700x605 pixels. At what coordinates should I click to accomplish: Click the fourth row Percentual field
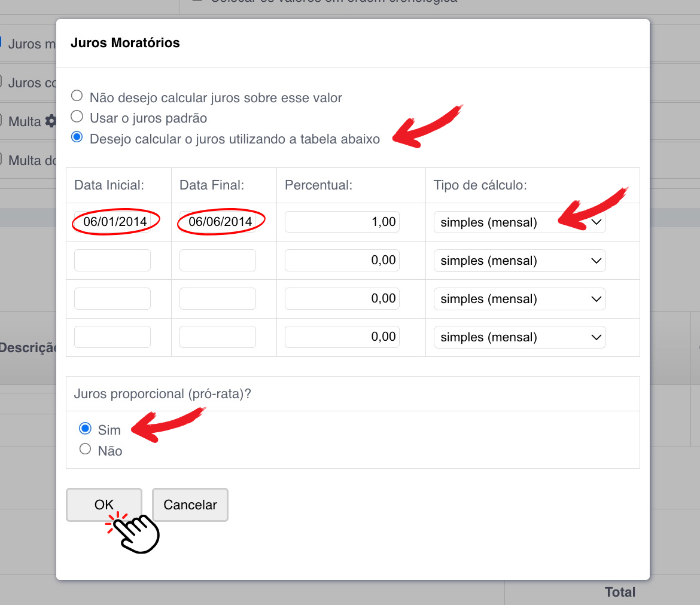342,337
